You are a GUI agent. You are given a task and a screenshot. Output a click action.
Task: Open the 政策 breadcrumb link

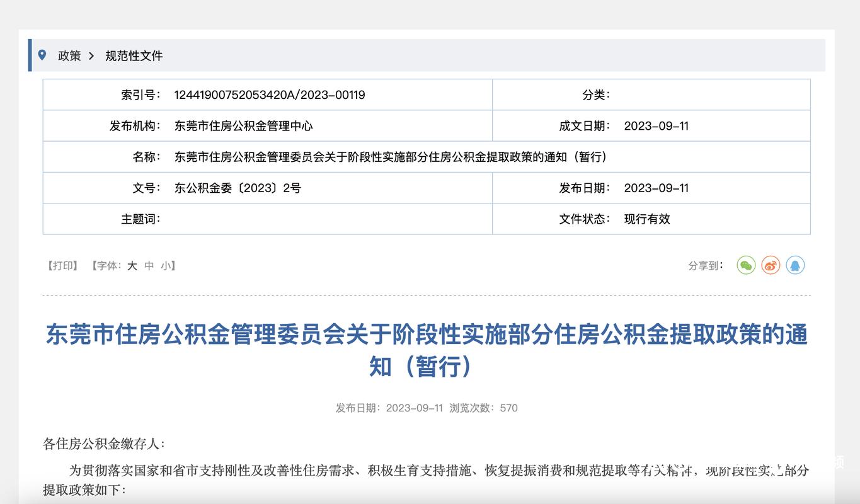click(x=69, y=55)
